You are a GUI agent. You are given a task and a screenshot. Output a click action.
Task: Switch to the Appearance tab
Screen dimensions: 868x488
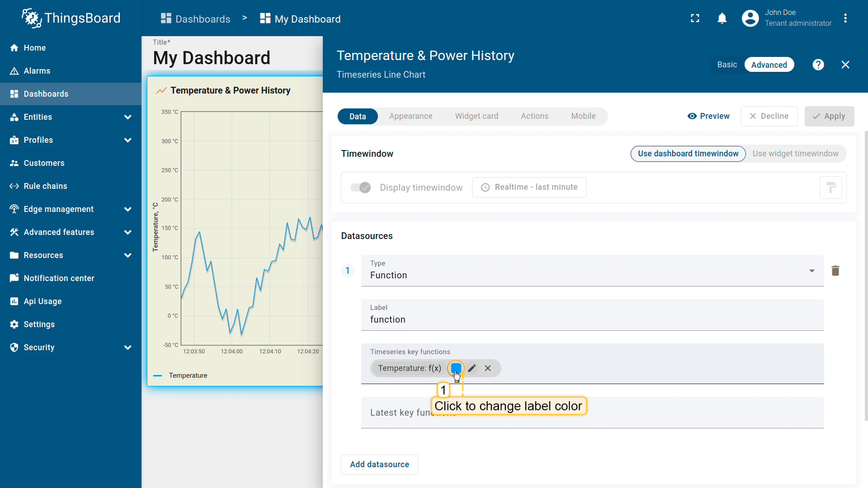[x=410, y=116]
